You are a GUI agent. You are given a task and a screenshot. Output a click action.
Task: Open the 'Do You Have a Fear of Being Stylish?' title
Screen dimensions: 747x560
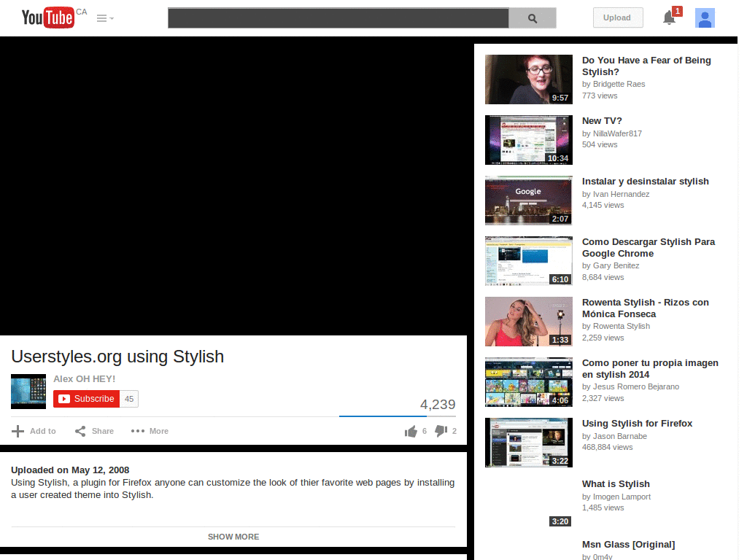coord(646,66)
